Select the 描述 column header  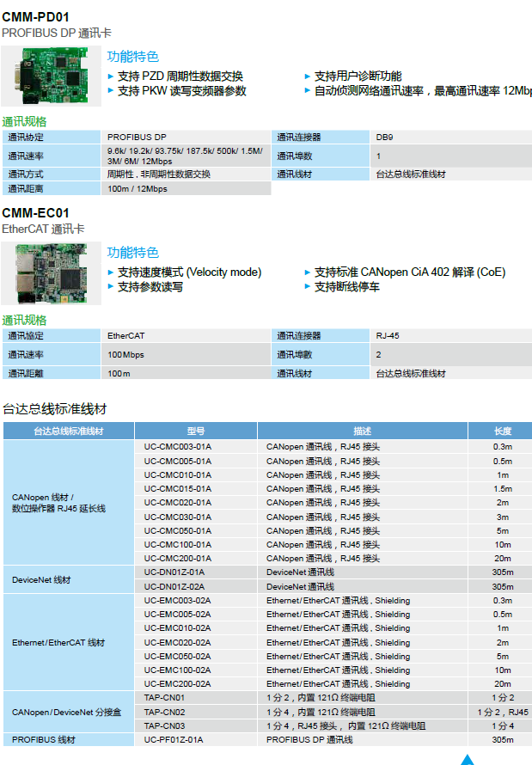(x=362, y=431)
